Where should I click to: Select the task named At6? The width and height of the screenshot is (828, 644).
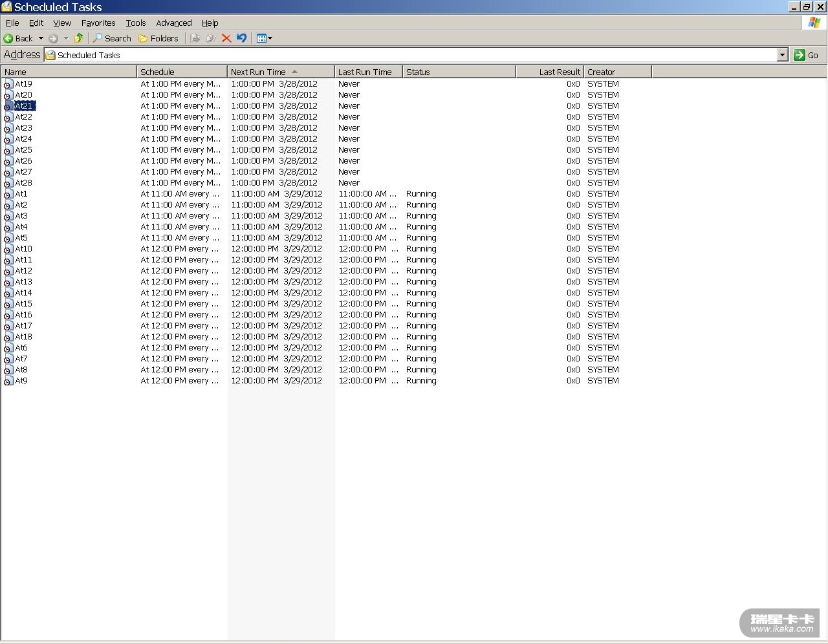tap(21, 348)
